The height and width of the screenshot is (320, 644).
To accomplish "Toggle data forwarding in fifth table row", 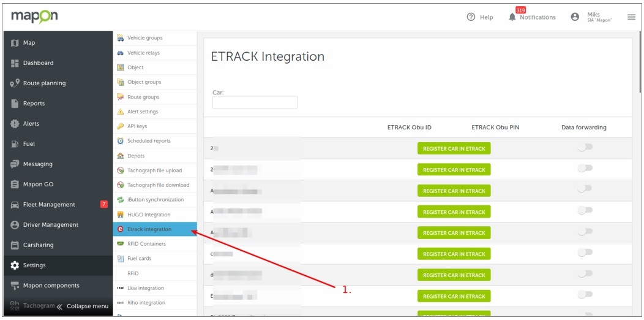I will click(x=585, y=232).
